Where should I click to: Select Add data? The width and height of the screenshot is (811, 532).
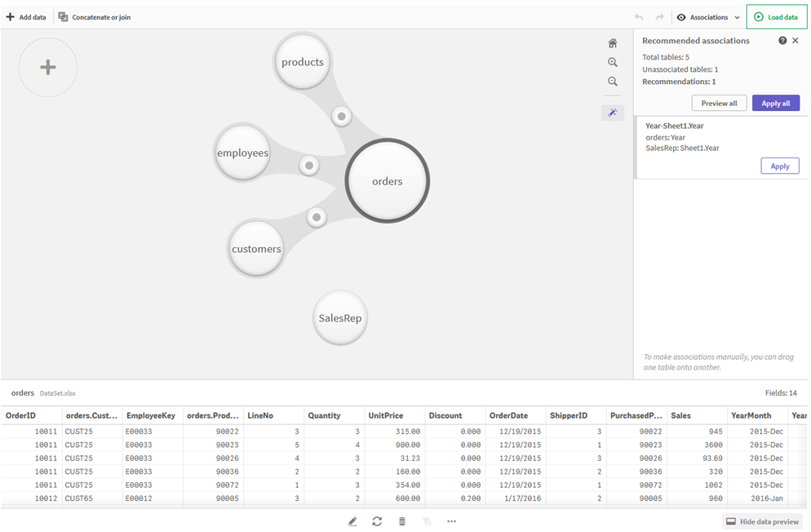click(x=26, y=16)
